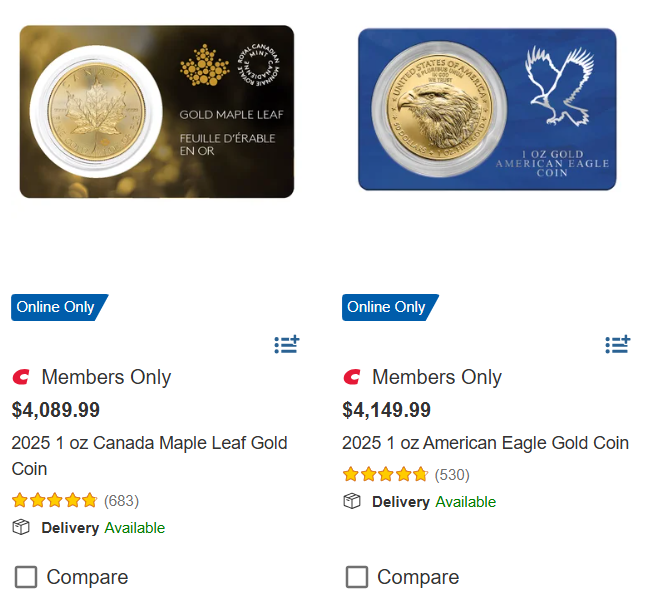
Task: Add American Eagle coin to list icon
Action: coord(617,345)
